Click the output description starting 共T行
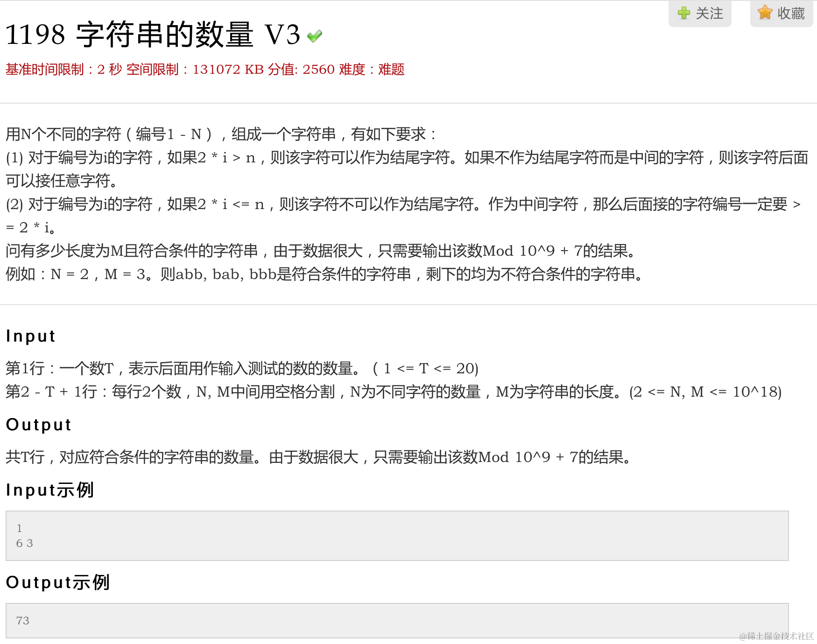817x644 pixels. tap(319, 457)
